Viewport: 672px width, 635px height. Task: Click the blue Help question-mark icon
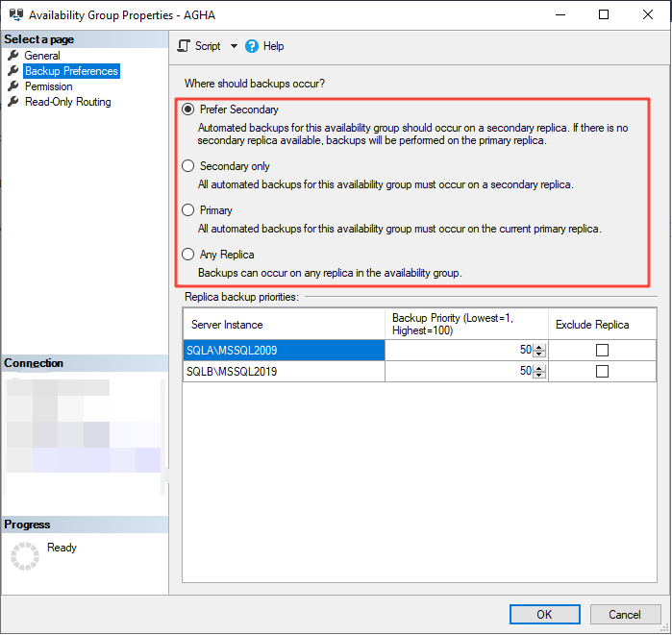click(252, 46)
